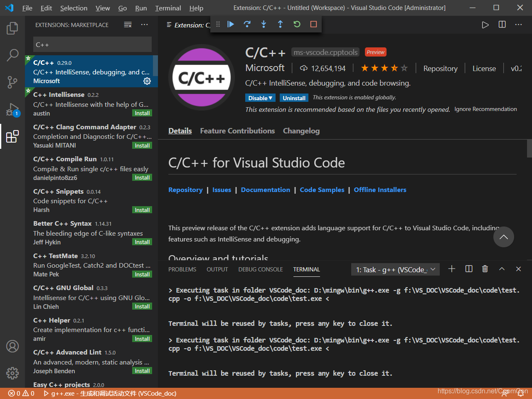532x399 pixels.
Task: Install the C++ Helper extension
Action: (x=142, y=339)
